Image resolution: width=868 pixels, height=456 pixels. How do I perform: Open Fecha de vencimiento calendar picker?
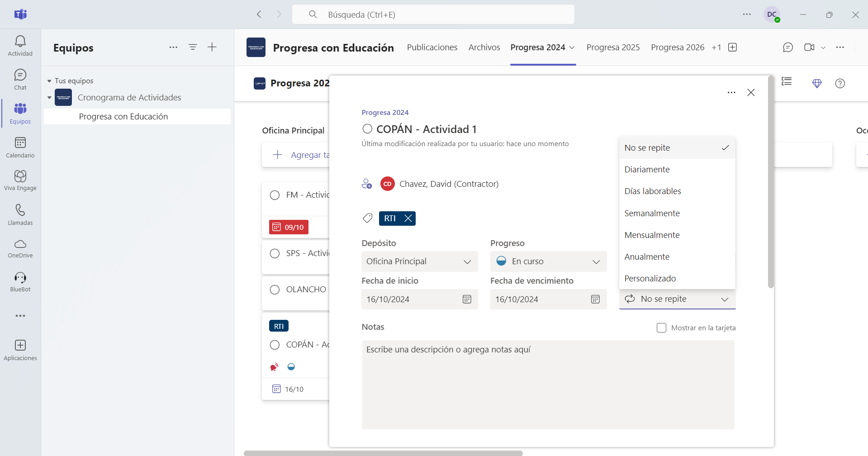595,299
